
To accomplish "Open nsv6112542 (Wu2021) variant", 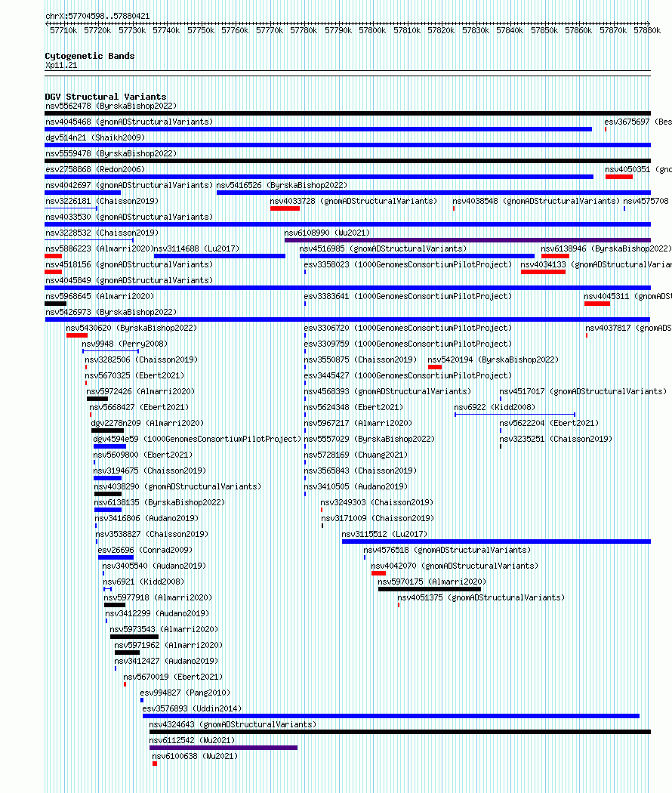I will click(192, 740).
